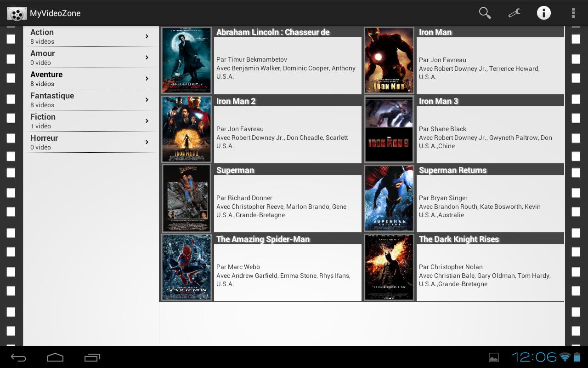
Task: Expand the Fantastique category chevron
Action: [147, 100]
